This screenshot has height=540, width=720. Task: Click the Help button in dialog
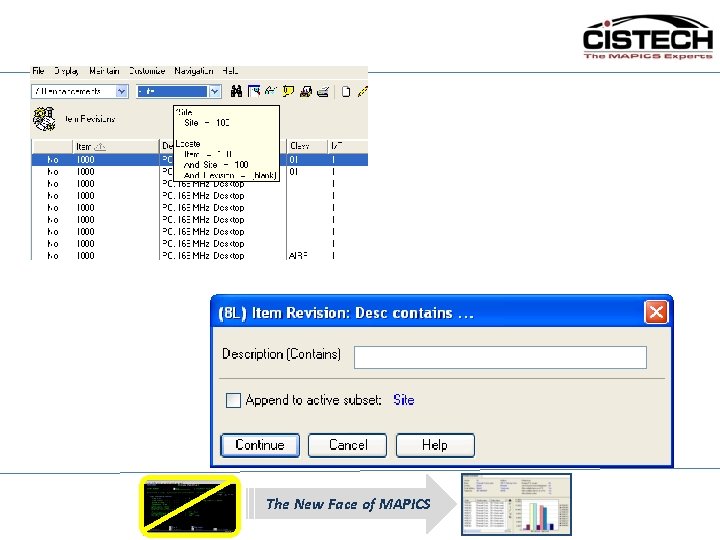[x=435, y=445]
